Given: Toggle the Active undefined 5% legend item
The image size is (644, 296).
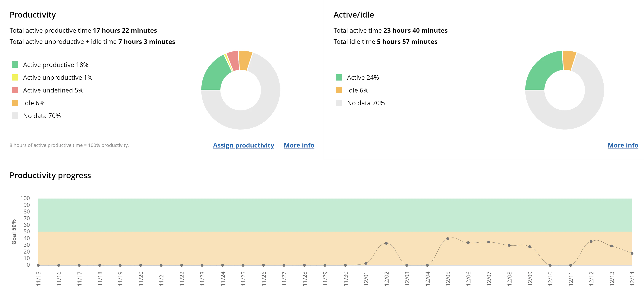Looking at the screenshot, I should pos(15,90).
